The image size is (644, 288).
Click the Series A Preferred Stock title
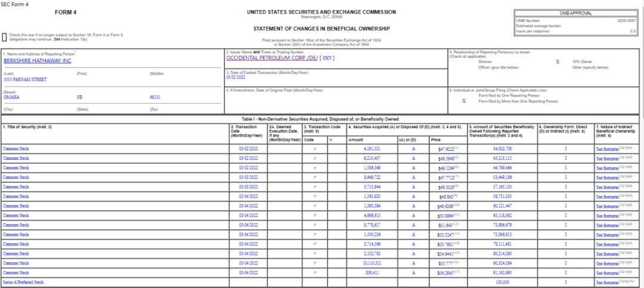pos(23,282)
